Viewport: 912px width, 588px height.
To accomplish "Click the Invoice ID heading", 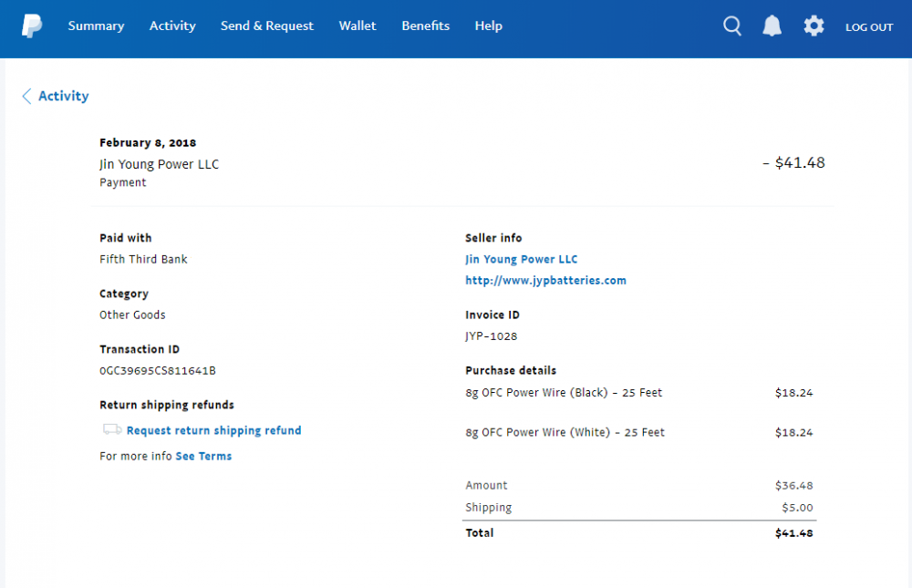I will 492,315.
